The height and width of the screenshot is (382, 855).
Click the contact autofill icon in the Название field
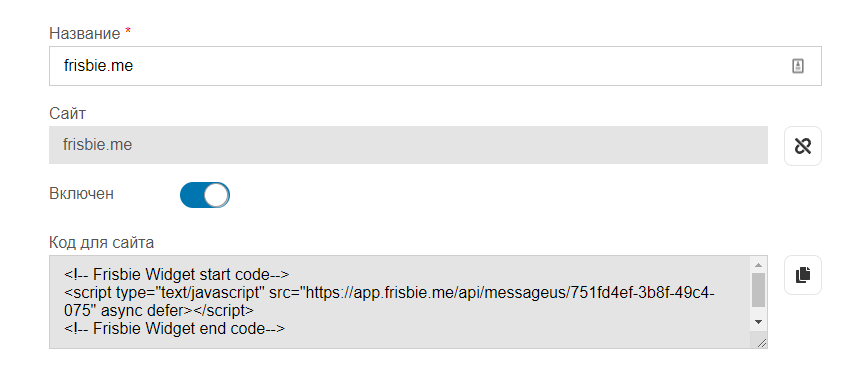coord(798,66)
